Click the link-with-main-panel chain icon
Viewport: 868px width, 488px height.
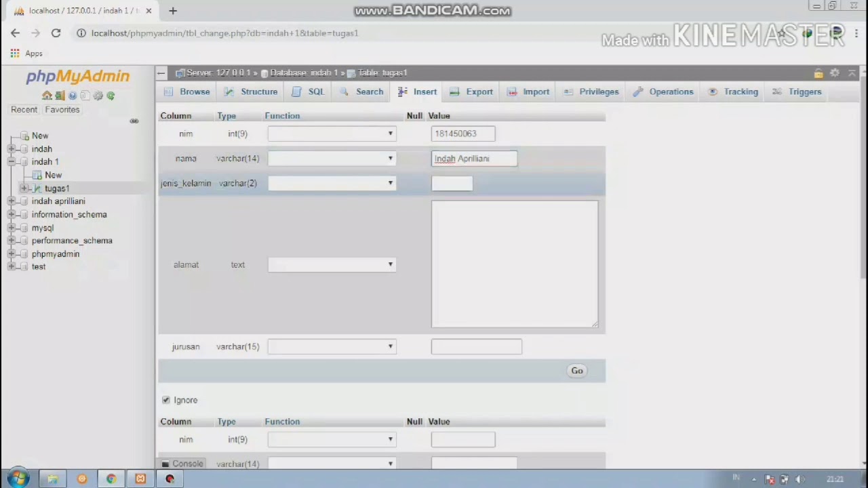[134, 121]
